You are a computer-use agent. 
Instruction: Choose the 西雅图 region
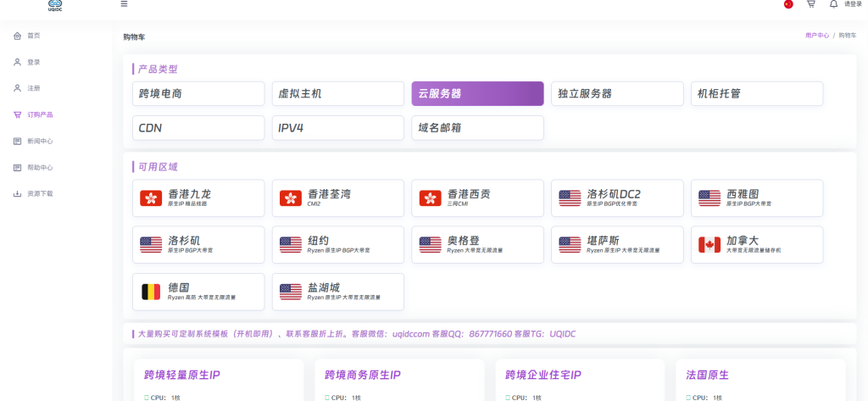click(757, 198)
